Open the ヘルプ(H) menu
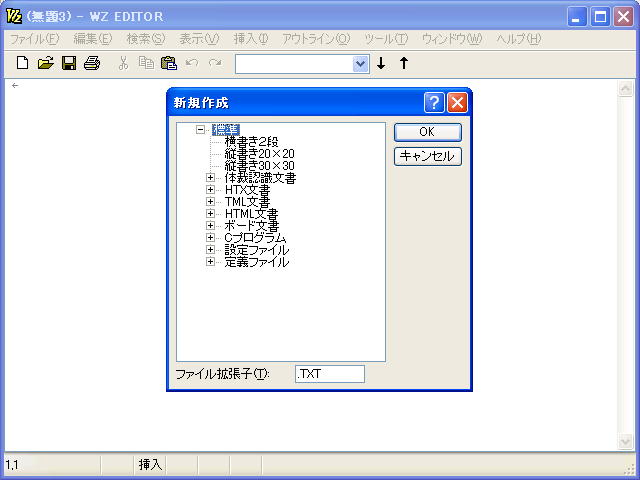 (519, 39)
